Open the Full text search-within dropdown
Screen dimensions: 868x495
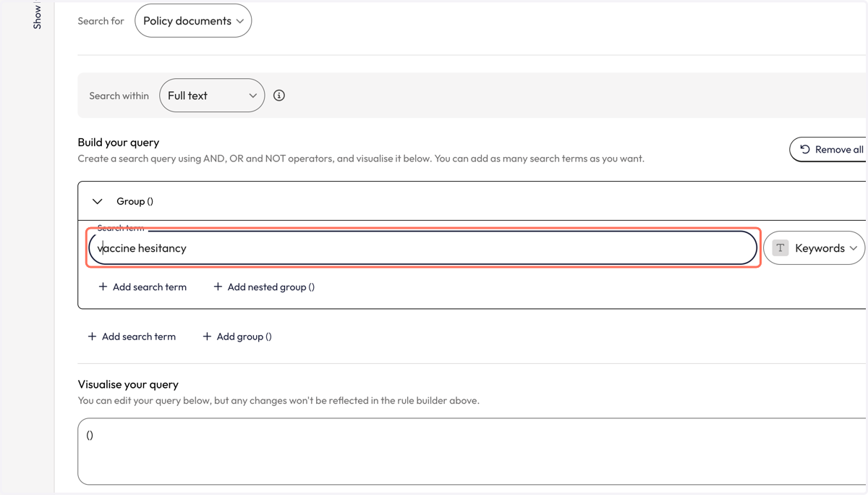point(212,96)
